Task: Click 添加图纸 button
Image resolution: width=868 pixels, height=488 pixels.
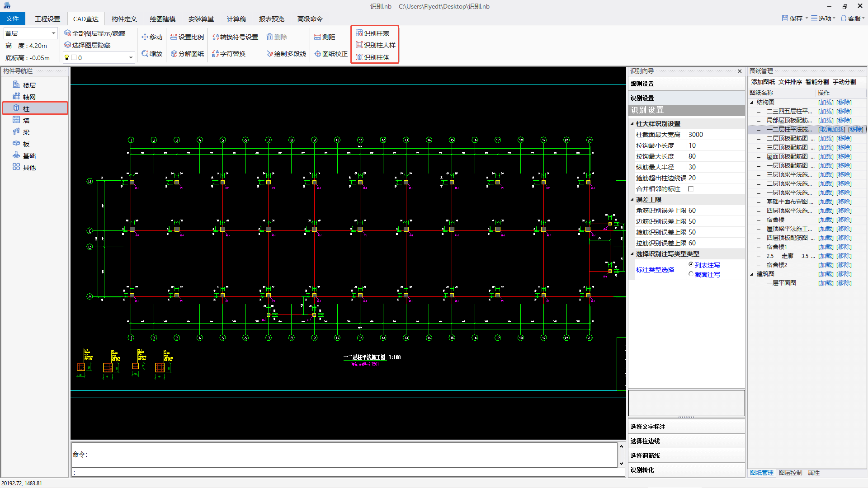Action: (763, 82)
